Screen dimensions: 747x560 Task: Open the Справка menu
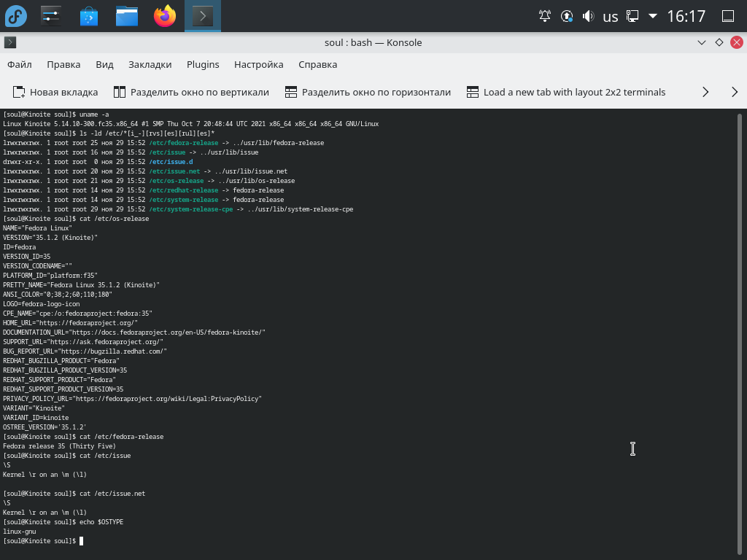(318, 64)
